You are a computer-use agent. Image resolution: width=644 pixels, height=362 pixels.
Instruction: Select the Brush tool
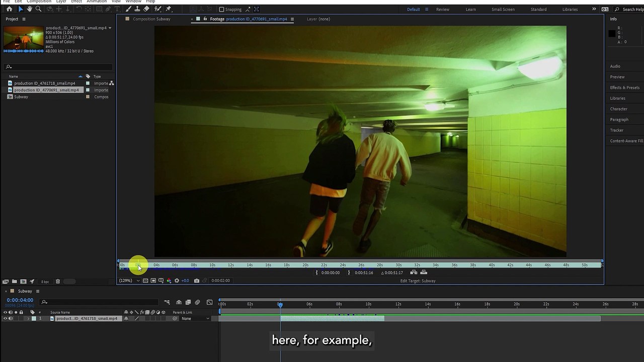(x=128, y=9)
